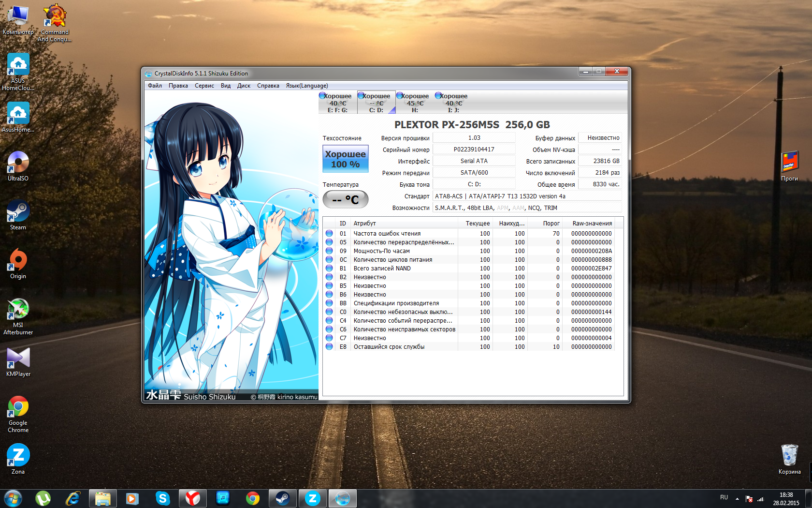Switch to the E: F: G: disk tab

click(337, 103)
